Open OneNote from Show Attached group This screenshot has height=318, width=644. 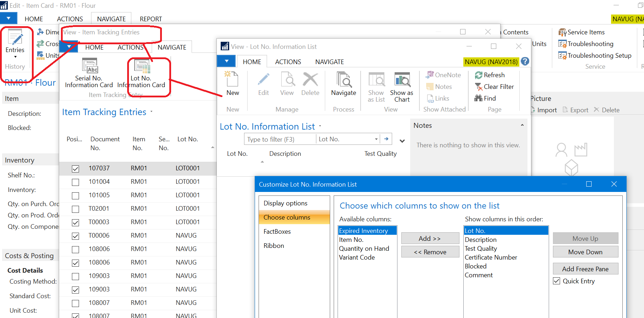pyautogui.click(x=444, y=75)
